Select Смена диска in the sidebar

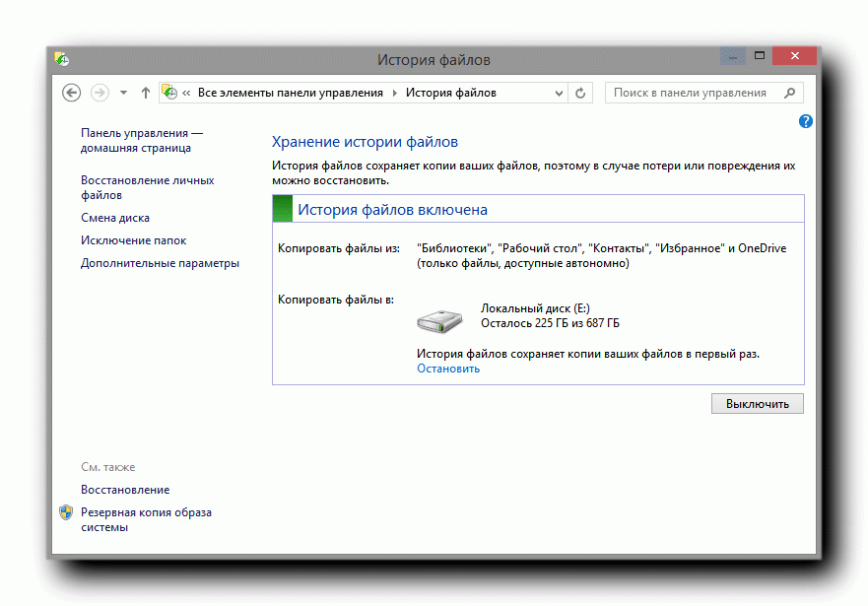coord(115,218)
